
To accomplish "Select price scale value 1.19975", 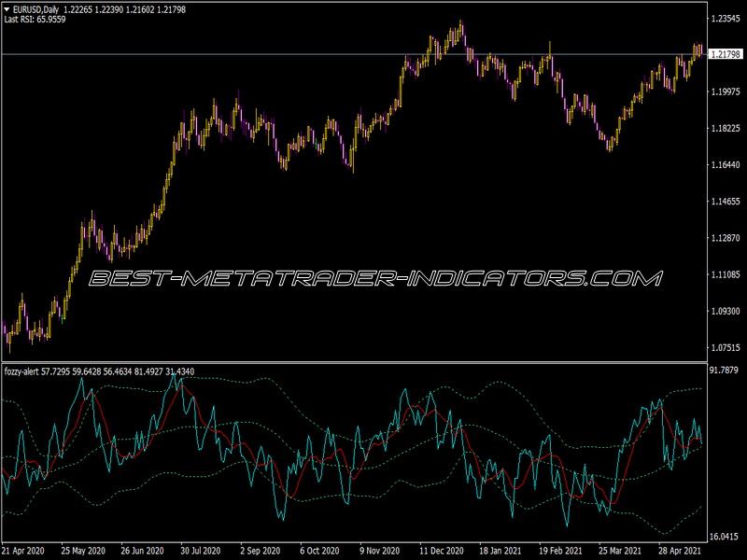I will point(726,91).
